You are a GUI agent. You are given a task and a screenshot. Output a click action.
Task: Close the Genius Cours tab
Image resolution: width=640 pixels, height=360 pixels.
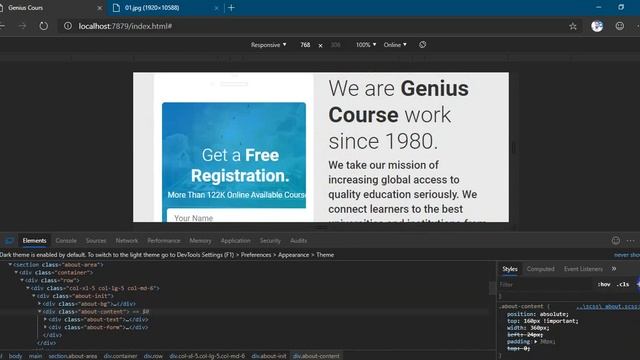100,8
